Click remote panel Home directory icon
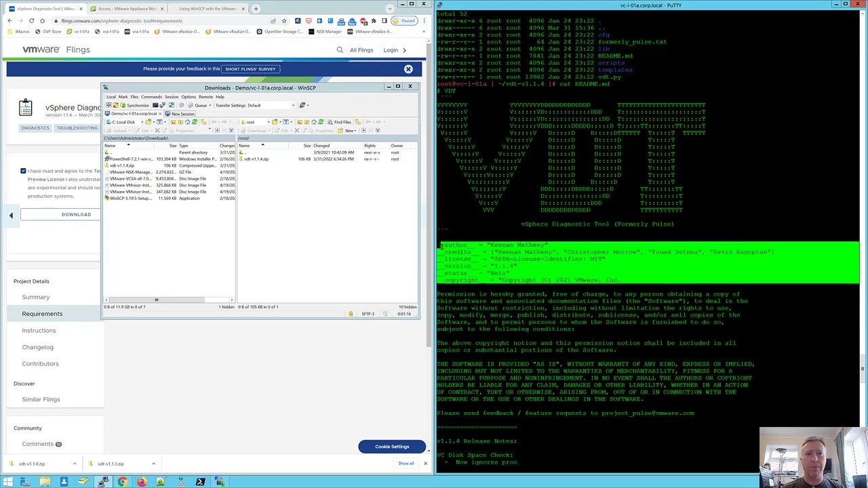868x488 pixels. coord(314,122)
